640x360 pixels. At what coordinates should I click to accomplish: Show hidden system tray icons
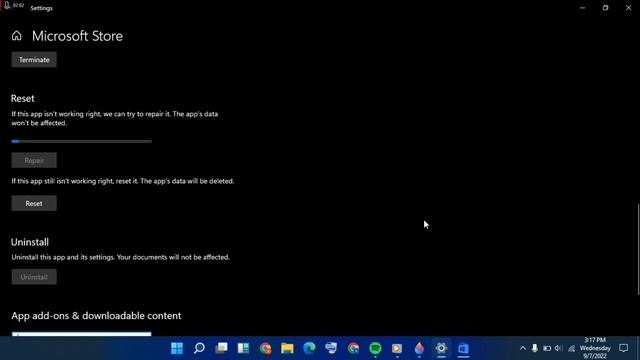[x=523, y=348]
